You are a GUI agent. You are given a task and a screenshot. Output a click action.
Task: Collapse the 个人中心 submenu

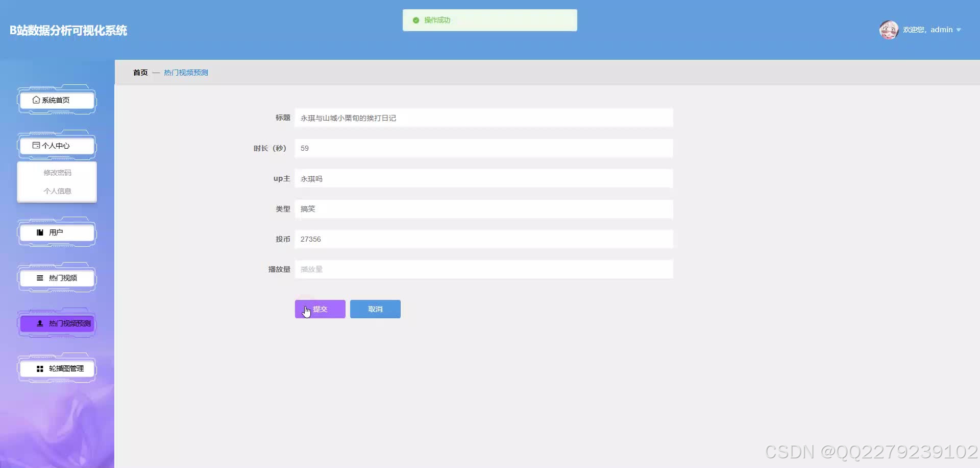pyautogui.click(x=56, y=145)
